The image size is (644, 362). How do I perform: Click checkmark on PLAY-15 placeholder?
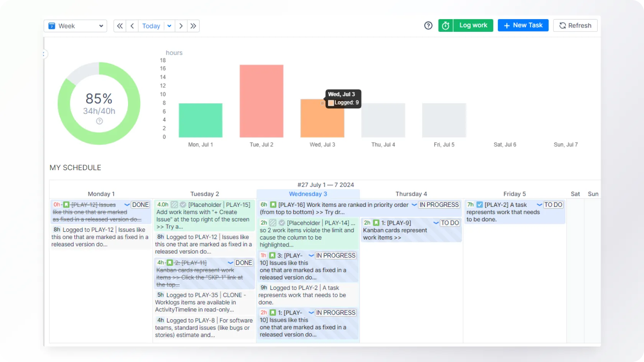coord(183,205)
